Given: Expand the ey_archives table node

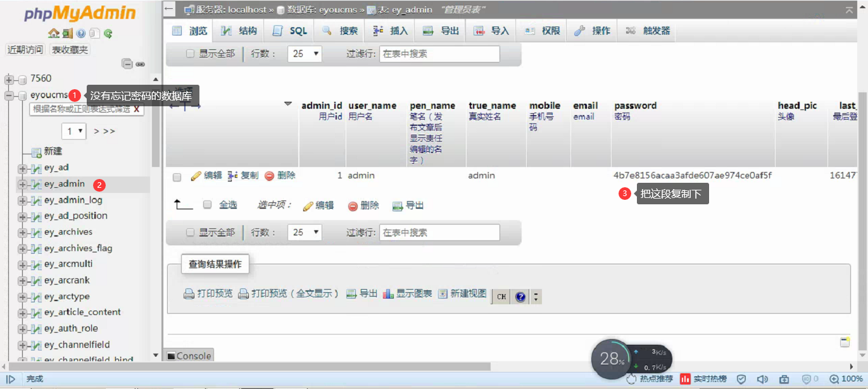Looking at the screenshot, I should (22, 233).
